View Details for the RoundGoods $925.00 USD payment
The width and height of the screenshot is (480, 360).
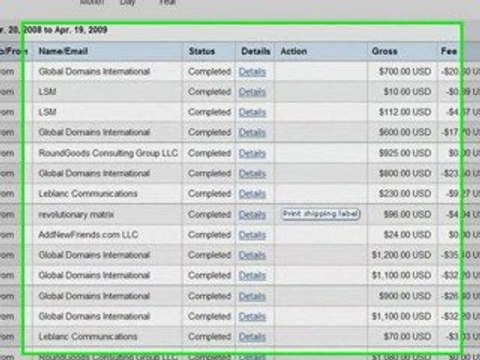pyautogui.click(x=252, y=153)
